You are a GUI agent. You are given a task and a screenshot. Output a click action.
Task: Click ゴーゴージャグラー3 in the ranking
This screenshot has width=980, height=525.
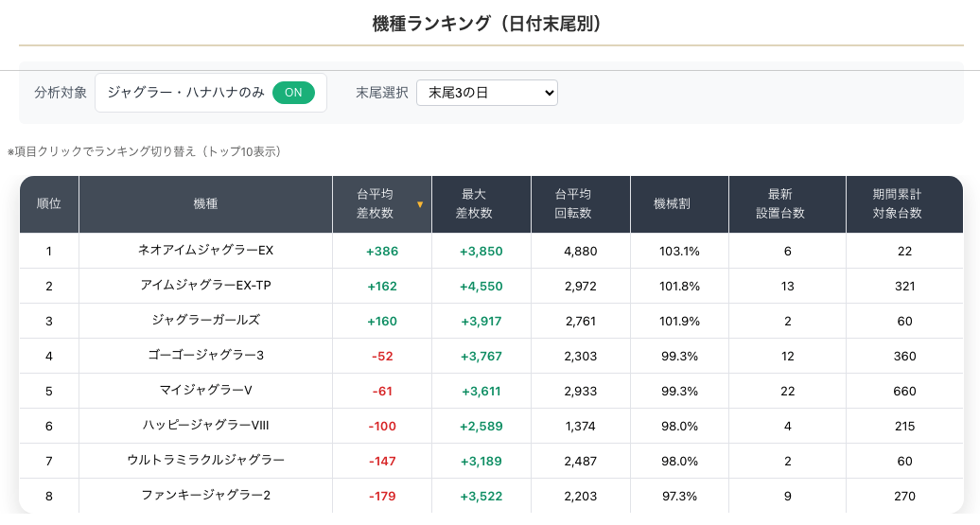pyautogui.click(x=205, y=356)
